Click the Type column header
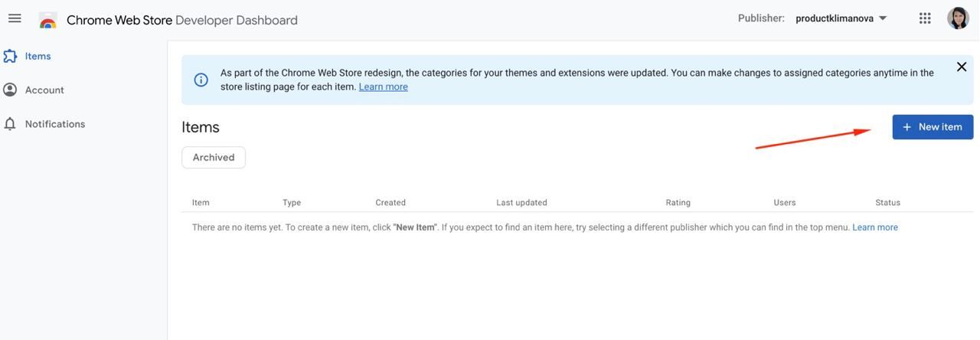The width and height of the screenshot is (980, 340). (x=292, y=203)
